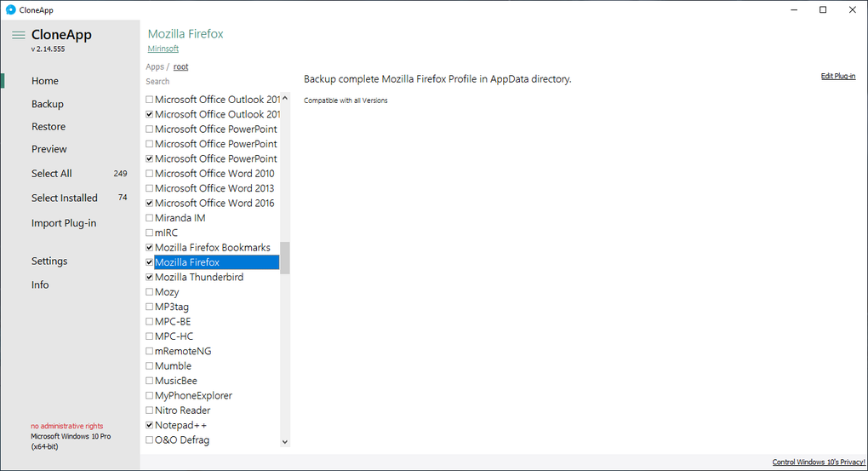Open Info page in the sidebar
The image size is (868, 471).
(x=40, y=284)
